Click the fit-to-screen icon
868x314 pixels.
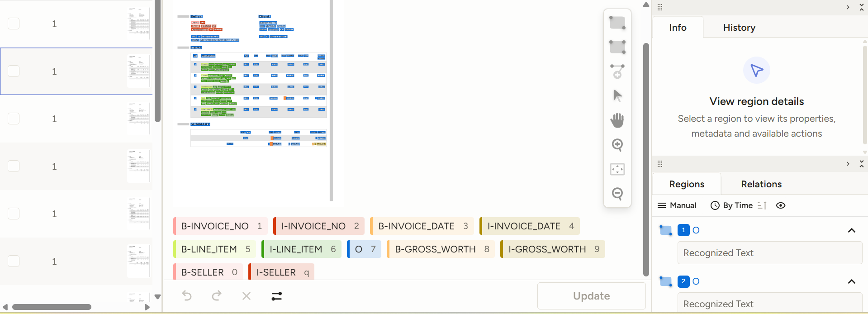coord(617,169)
